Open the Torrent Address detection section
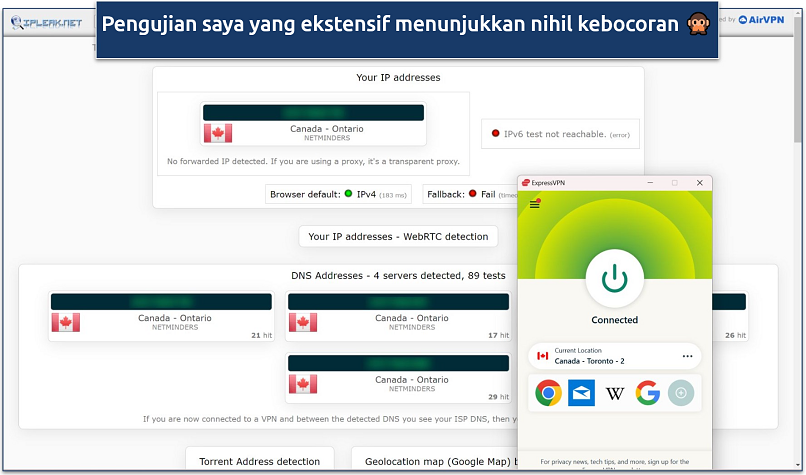This screenshot has width=806, height=475. coord(259,461)
